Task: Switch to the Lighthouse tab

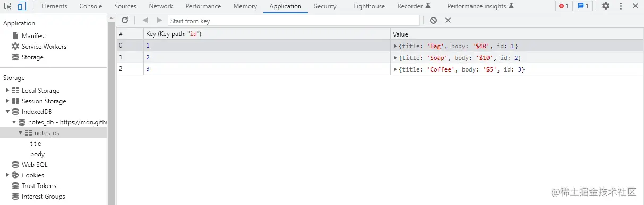Action: [x=369, y=6]
